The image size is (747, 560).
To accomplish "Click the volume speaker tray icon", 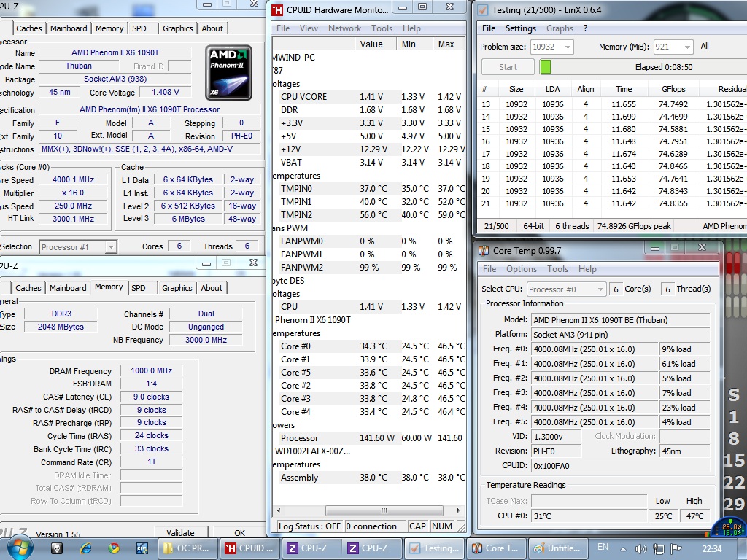I will click(x=640, y=548).
